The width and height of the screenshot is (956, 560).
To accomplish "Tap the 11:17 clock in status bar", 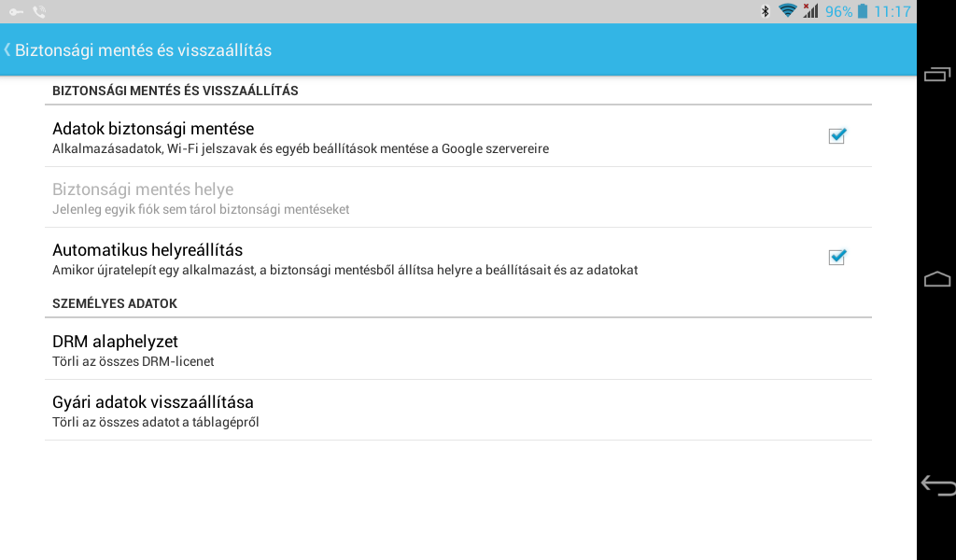I will coord(892,11).
